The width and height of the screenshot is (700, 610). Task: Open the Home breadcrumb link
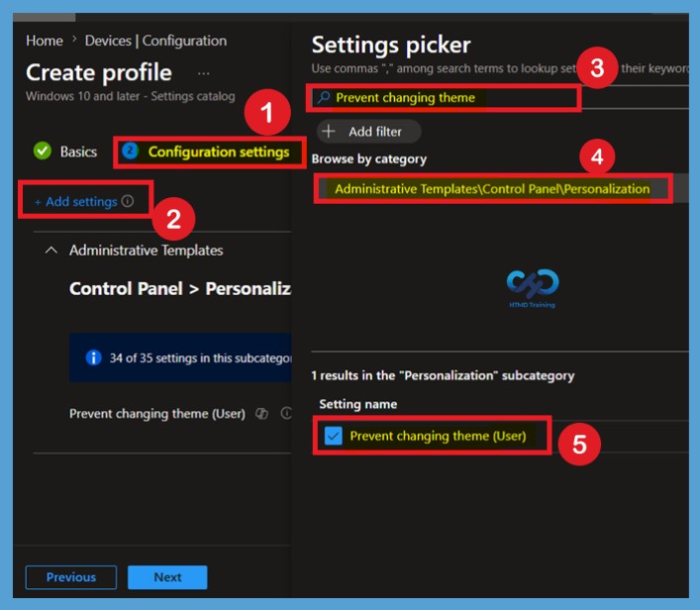point(45,41)
